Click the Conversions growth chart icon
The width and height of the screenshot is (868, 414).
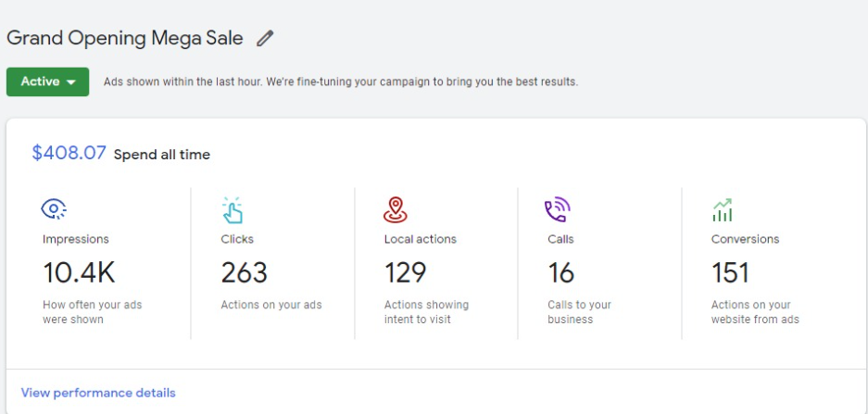[x=723, y=210]
